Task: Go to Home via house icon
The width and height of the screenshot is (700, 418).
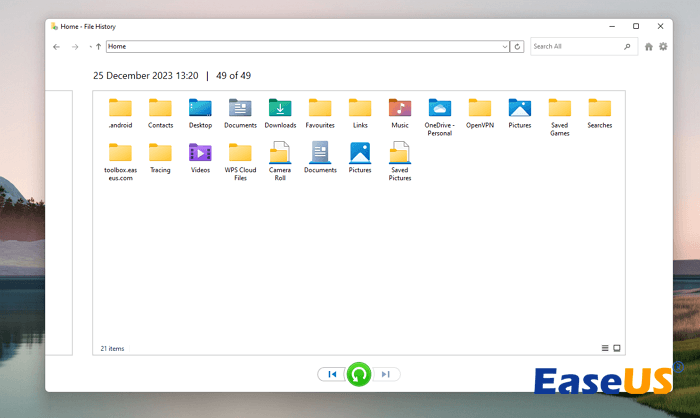Action: click(x=649, y=46)
